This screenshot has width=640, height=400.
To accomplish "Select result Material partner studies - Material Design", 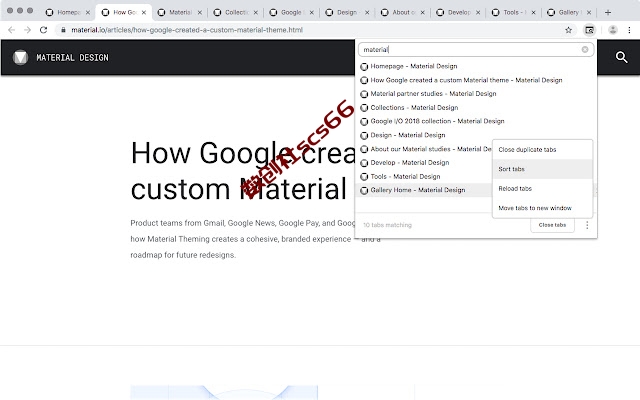I will (476, 94).
